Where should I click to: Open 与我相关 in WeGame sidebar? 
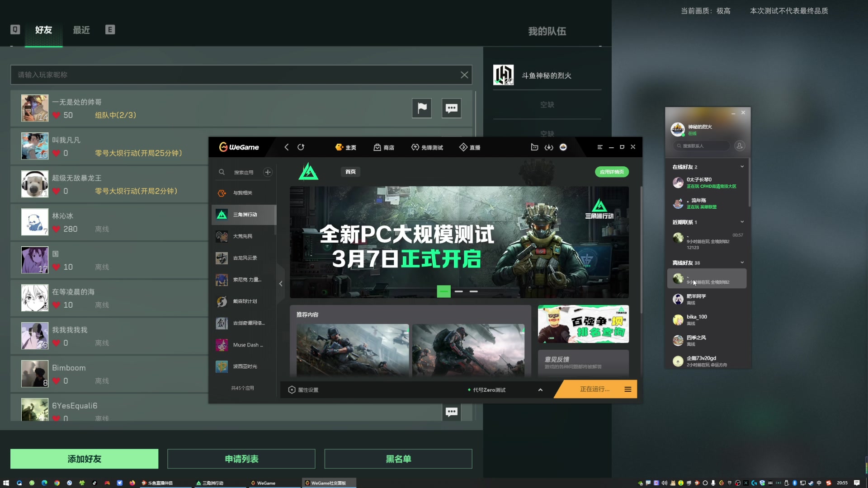point(243,193)
